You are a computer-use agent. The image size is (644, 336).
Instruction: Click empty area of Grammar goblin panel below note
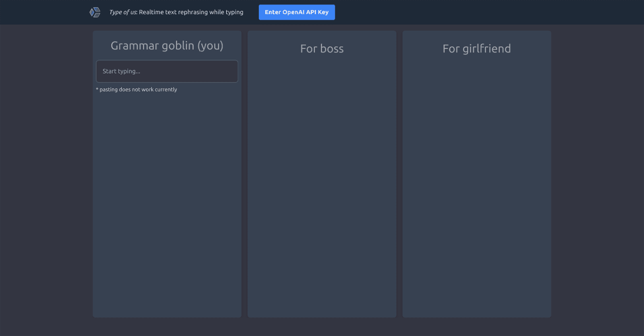click(167, 201)
